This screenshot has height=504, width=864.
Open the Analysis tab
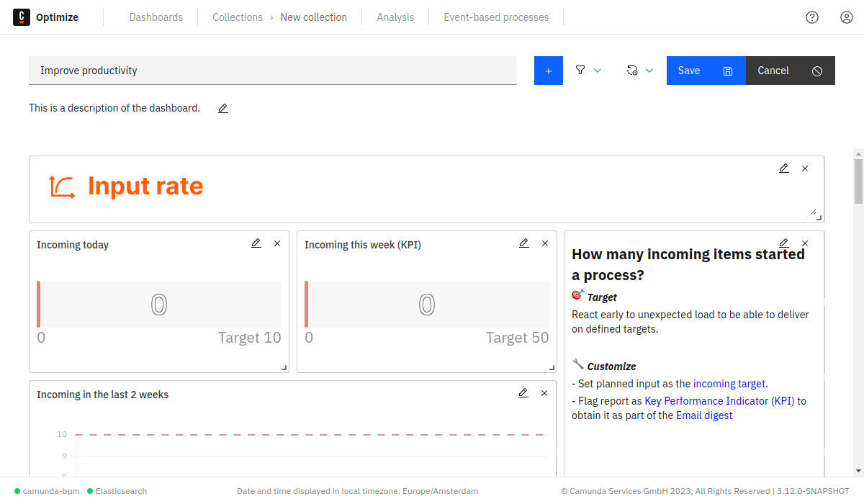click(395, 17)
